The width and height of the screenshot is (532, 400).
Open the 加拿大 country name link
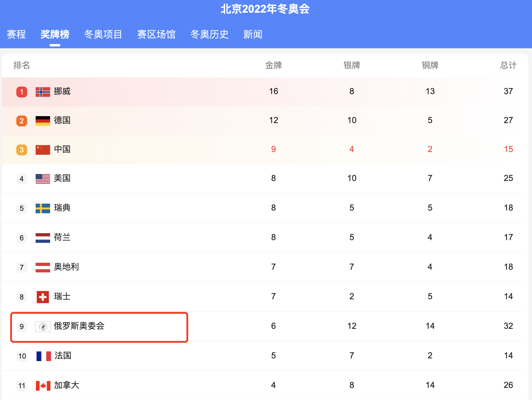point(66,385)
